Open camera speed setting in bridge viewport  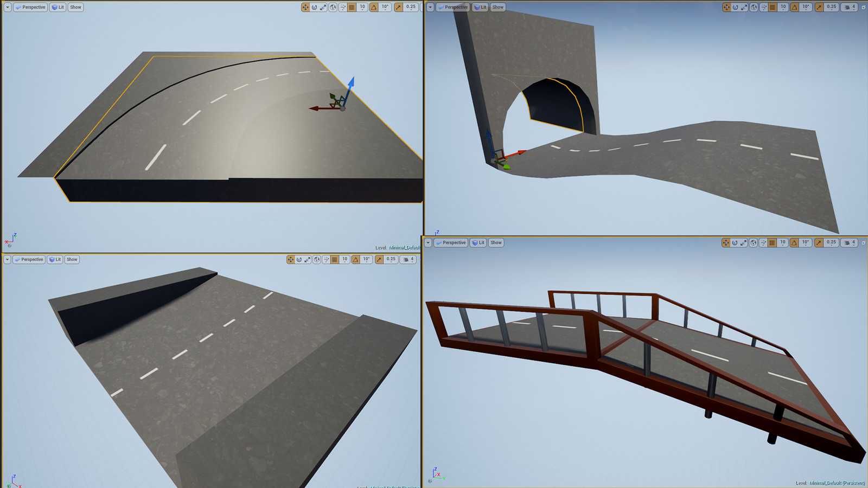pos(850,242)
